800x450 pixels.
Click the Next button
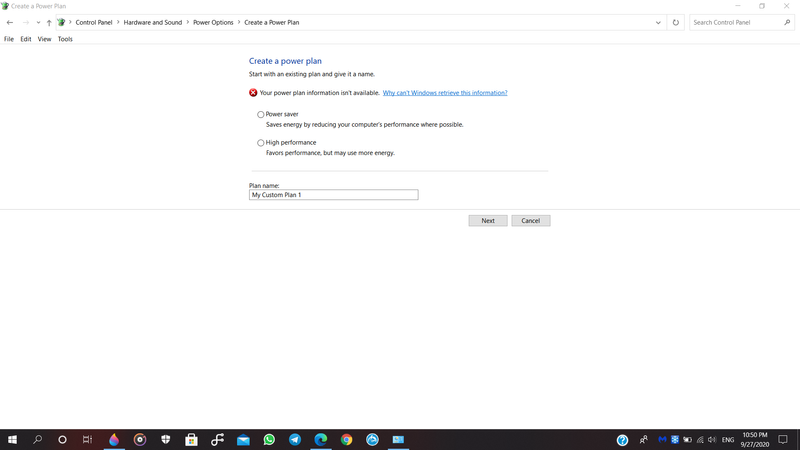tap(488, 220)
